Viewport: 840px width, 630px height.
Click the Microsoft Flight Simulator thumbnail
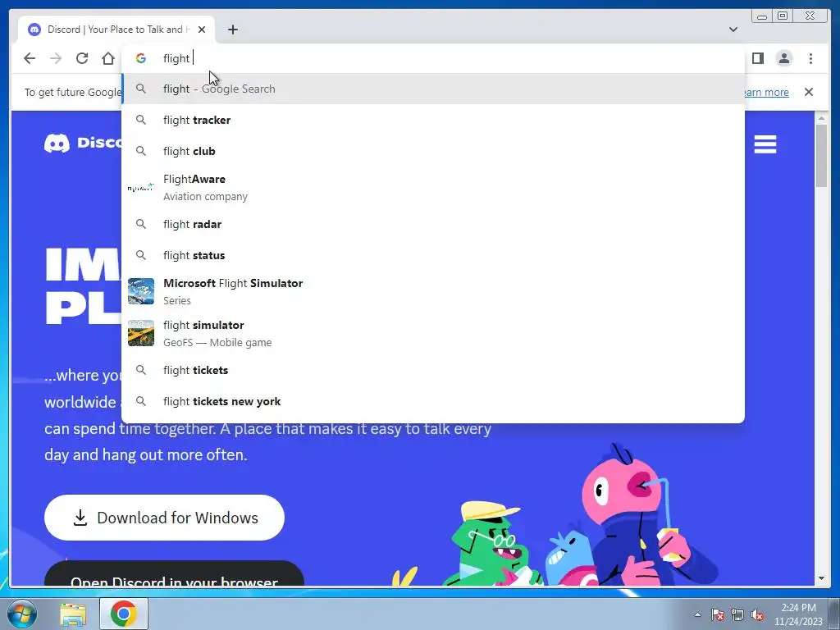tap(141, 291)
